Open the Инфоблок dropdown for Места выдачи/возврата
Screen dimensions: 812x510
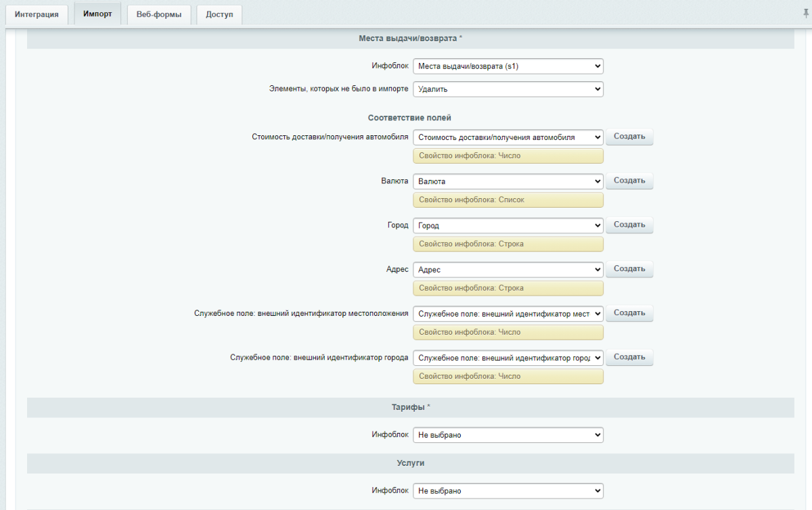[507, 66]
